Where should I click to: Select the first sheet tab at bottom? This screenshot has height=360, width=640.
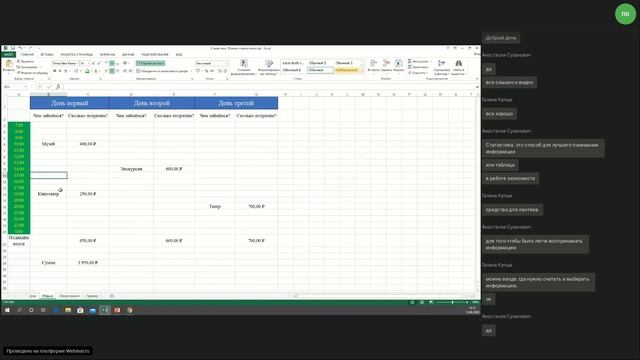point(33,296)
